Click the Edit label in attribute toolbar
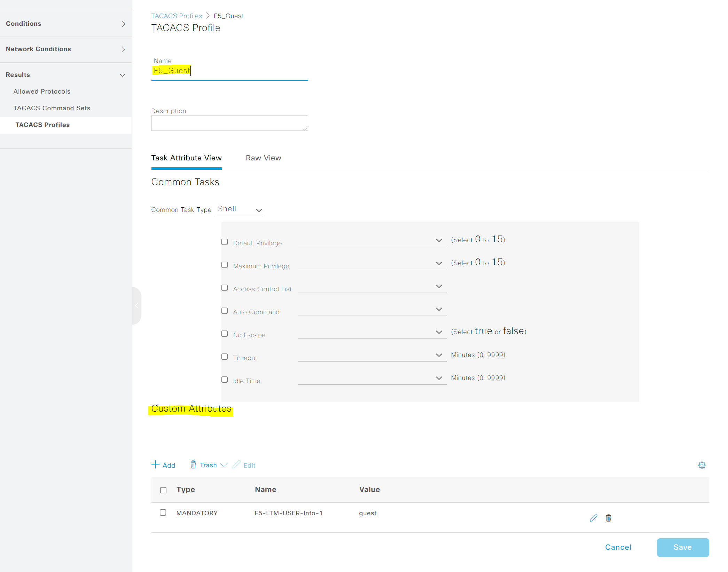 point(249,466)
